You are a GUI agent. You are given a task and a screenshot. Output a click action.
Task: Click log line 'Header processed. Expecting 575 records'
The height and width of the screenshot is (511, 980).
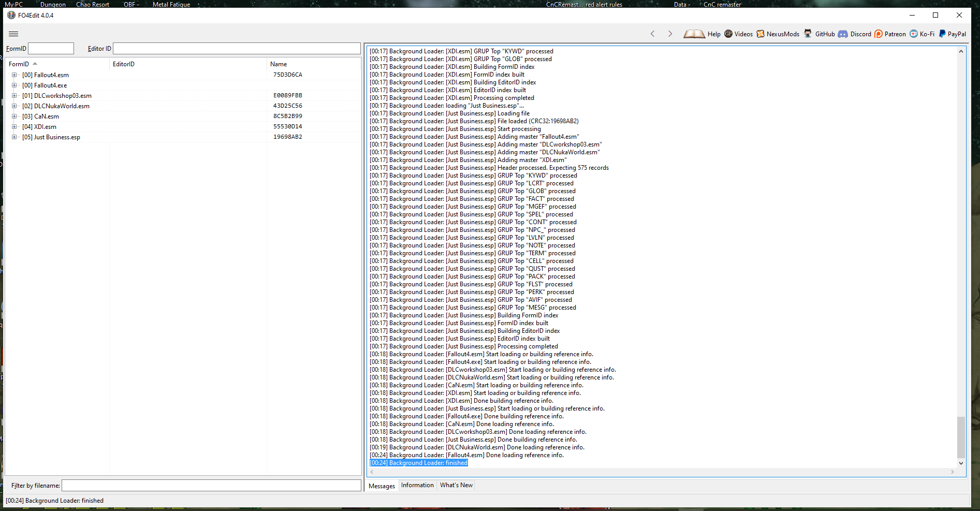(x=489, y=168)
